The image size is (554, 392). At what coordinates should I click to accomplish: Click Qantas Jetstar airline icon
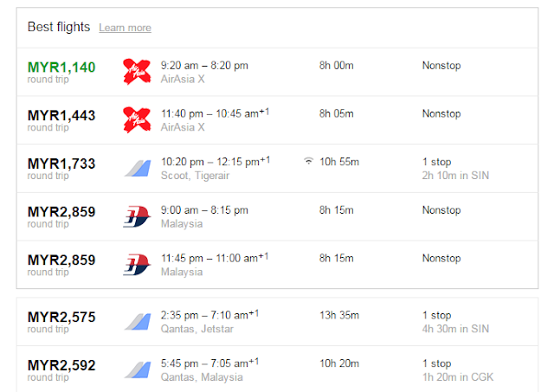[x=137, y=322]
